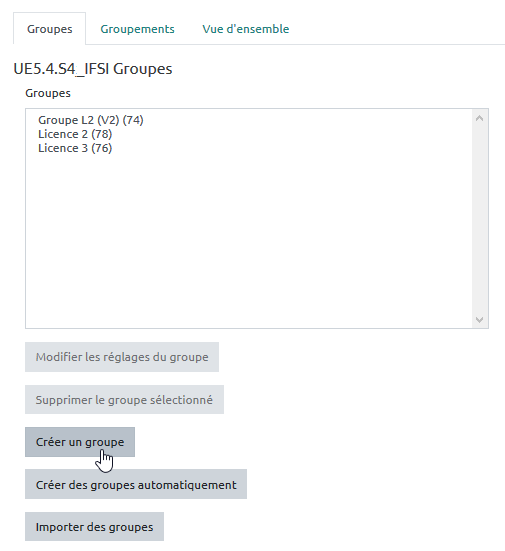Click the groups list vertical scrollbar track
Image resolution: width=505 pixels, height=551 pixels.
(479, 219)
